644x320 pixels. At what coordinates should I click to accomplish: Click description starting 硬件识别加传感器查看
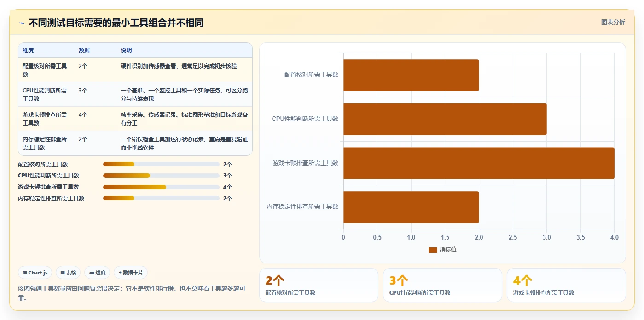click(x=179, y=66)
